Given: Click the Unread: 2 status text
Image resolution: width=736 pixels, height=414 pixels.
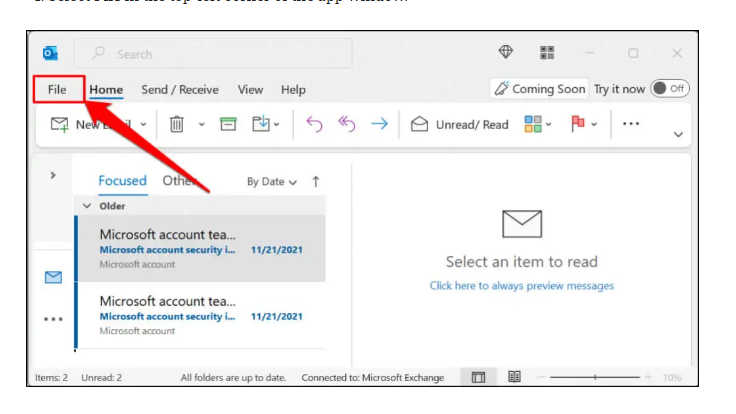Looking at the screenshot, I should coord(101,377).
